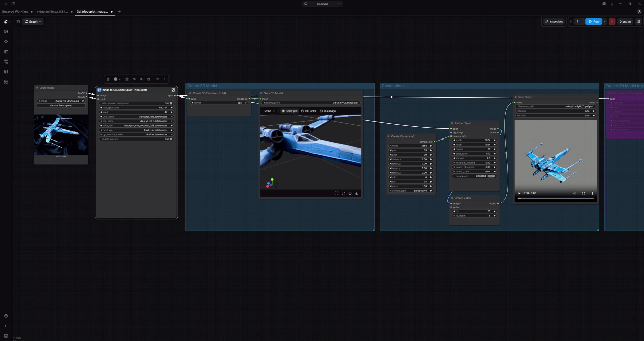Click the refresh icon in the title bar
Viewport: 644px width, 341px height.
point(13,4)
